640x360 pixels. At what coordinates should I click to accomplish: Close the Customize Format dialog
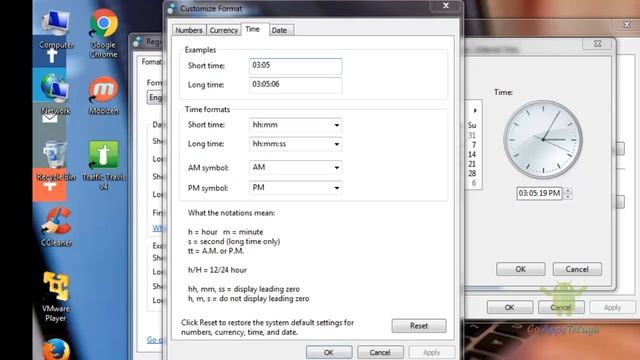click(446, 6)
